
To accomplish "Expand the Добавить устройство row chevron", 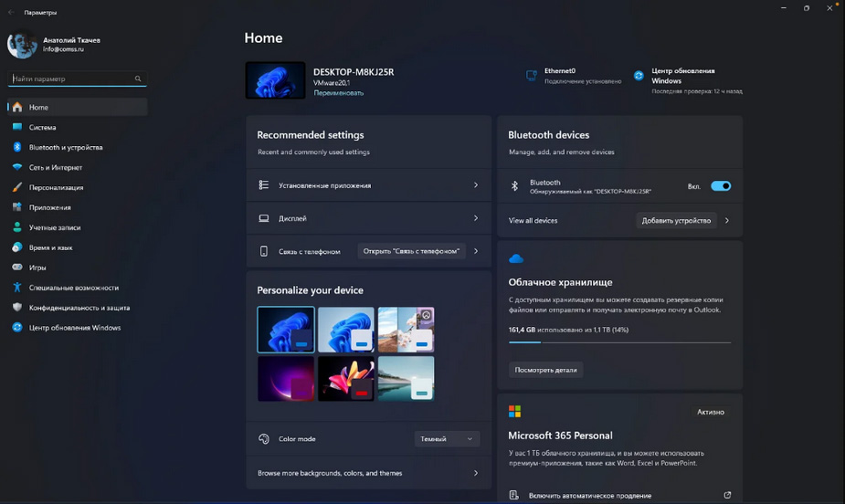I will pos(727,220).
